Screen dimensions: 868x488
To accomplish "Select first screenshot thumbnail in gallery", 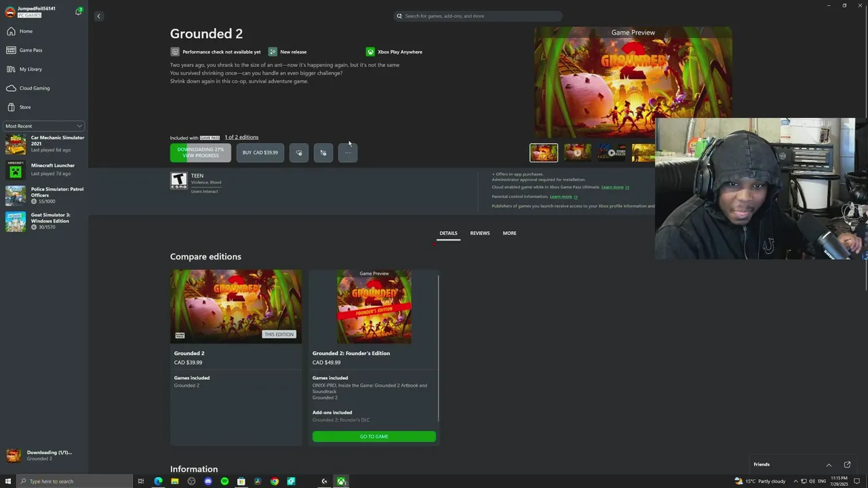I will (x=544, y=152).
